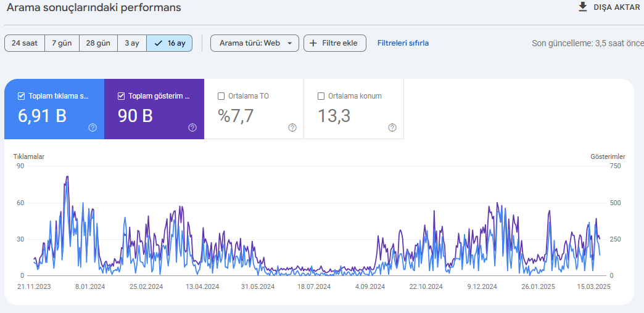Viewport: 644px width, 313px height.
Task: Enable the Ortalama TO checkbox
Action: [x=221, y=96]
